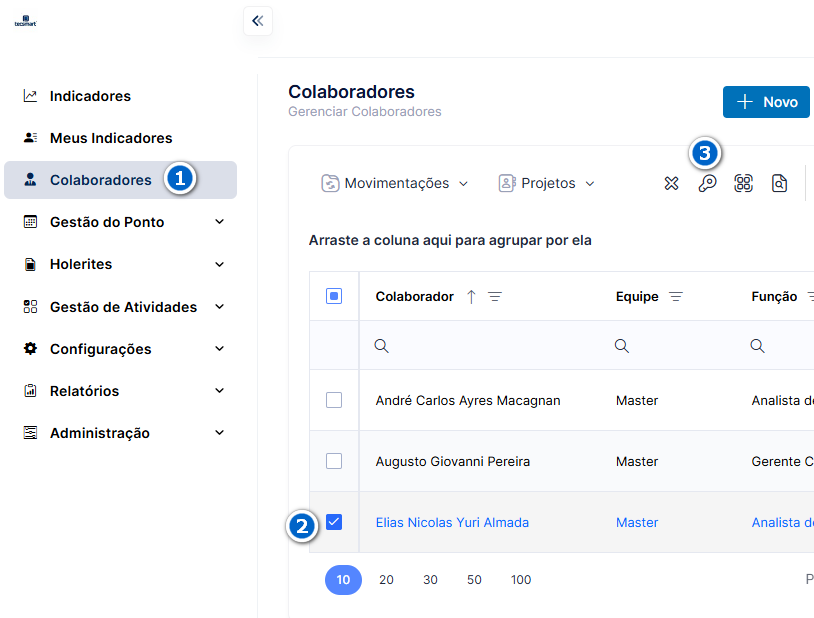Viewport: 814px width, 618px height.
Task: Click the Configurações menu label
Action: click(x=101, y=349)
